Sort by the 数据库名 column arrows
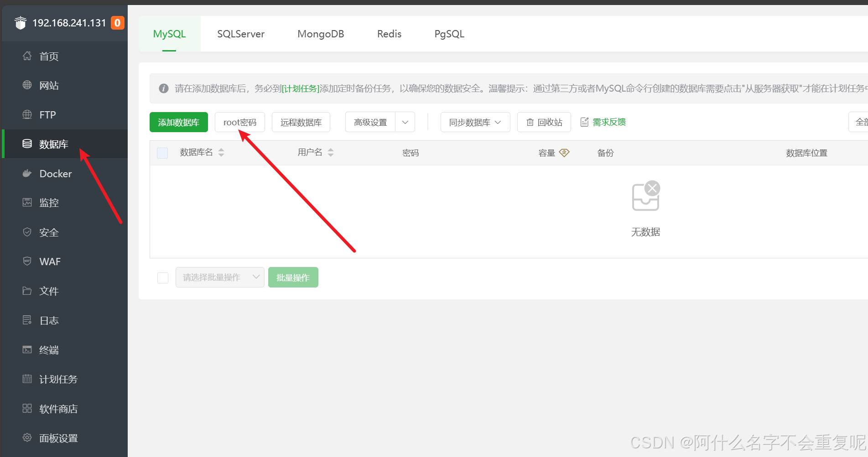868x457 pixels. tap(221, 153)
